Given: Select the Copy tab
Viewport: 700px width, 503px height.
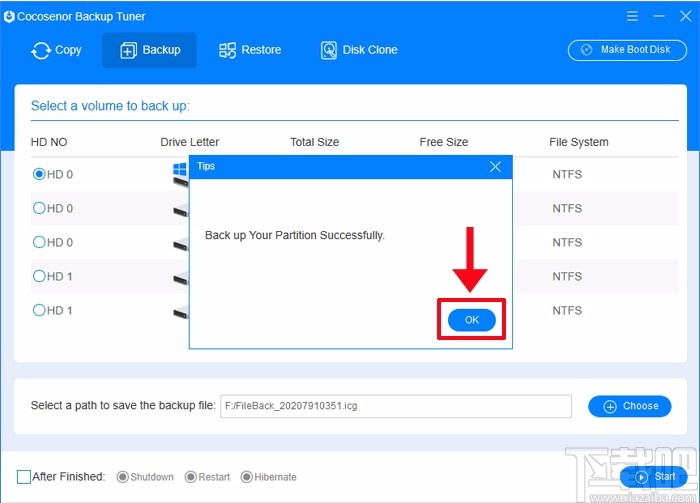Looking at the screenshot, I should (x=56, y=50).
